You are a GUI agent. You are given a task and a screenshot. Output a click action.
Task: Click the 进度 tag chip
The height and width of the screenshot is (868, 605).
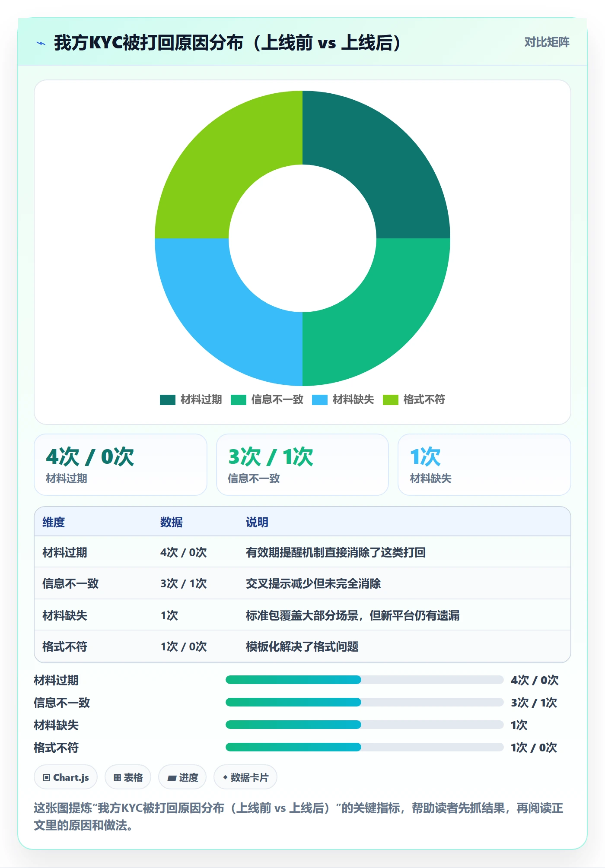coord(182,777)
